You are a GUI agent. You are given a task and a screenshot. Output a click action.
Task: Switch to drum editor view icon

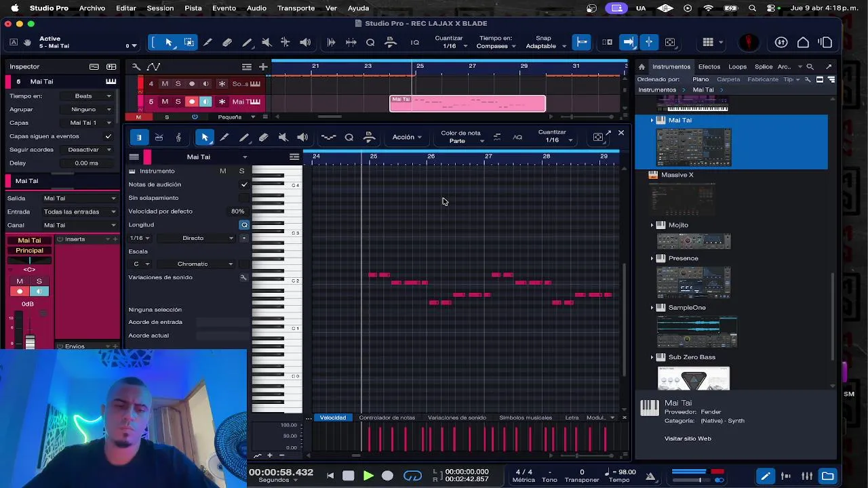(159, 138)
